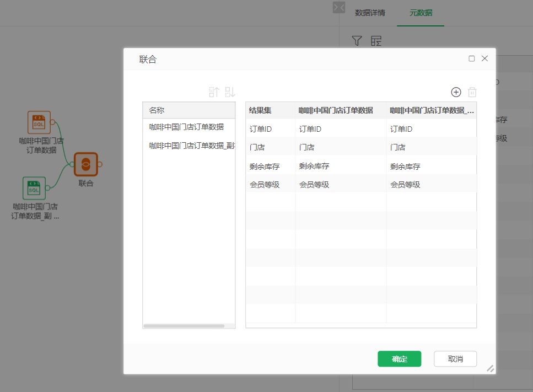Image resolution: width=533 pixels, height=392 pixels.
Task: Switch to the 数据详情 tab
Action: click(370, 13)
